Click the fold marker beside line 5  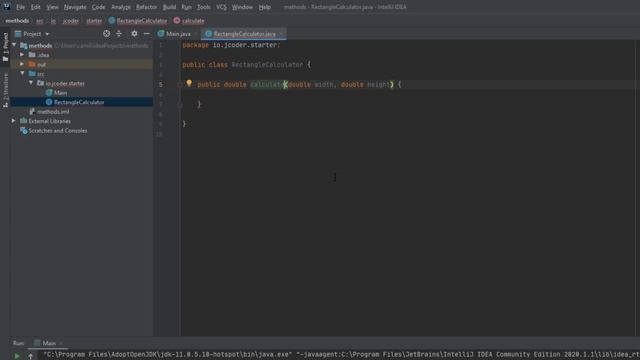(x=180, y=84)
